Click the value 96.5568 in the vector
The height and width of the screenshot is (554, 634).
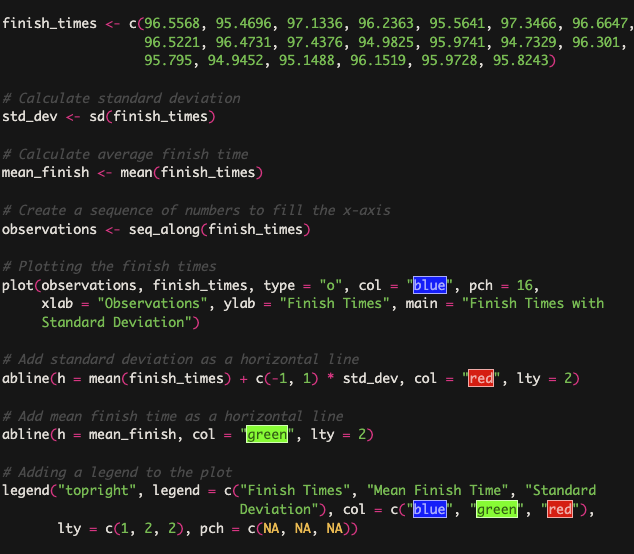172,23
